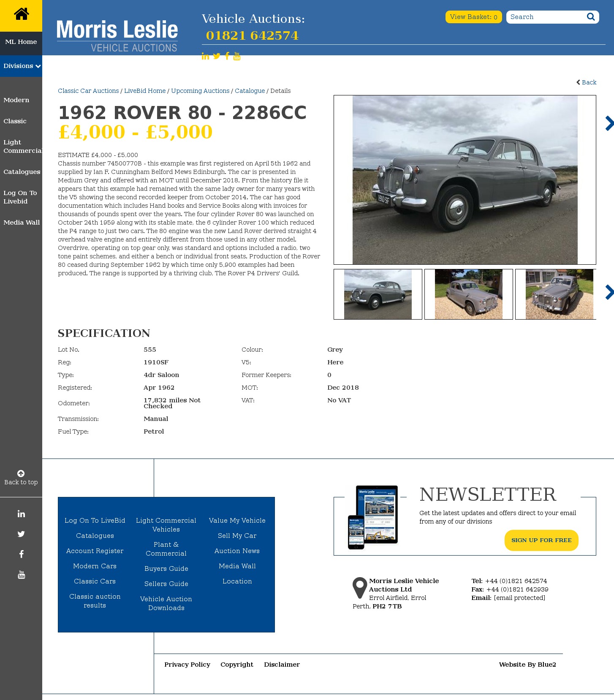Open sidebar Facebook icon
This screenshot has height=700, width=614.
click(x=21, y=554)
